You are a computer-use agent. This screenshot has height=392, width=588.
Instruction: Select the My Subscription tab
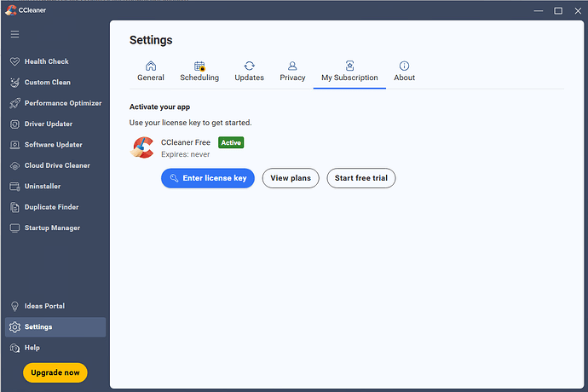[350, 72]
